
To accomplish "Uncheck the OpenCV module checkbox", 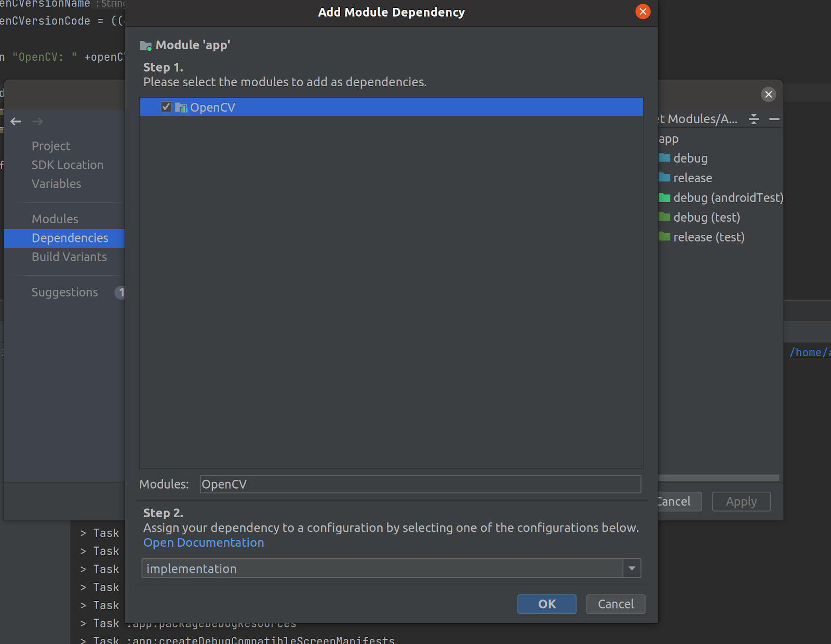I will (x=166, y=107).
